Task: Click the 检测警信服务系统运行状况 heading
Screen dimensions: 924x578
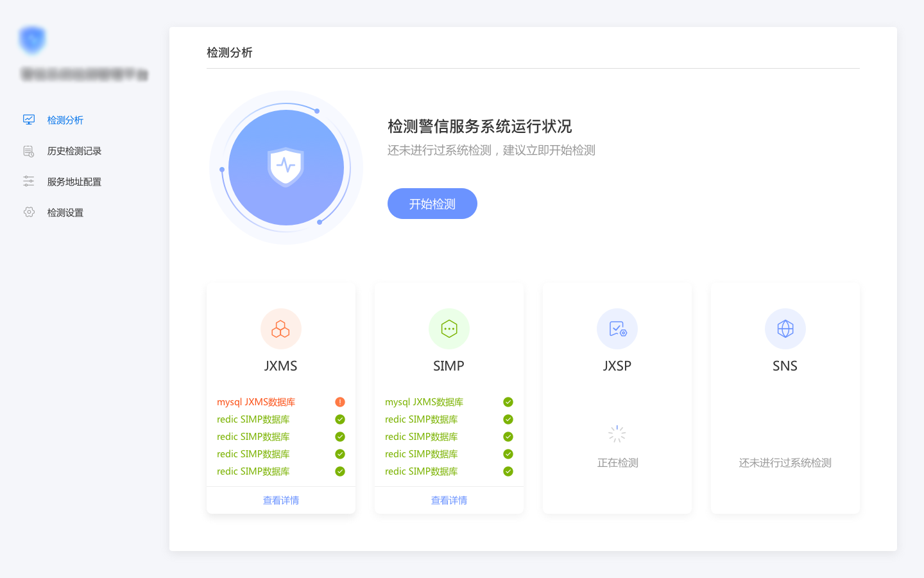Action: point(480,127)
